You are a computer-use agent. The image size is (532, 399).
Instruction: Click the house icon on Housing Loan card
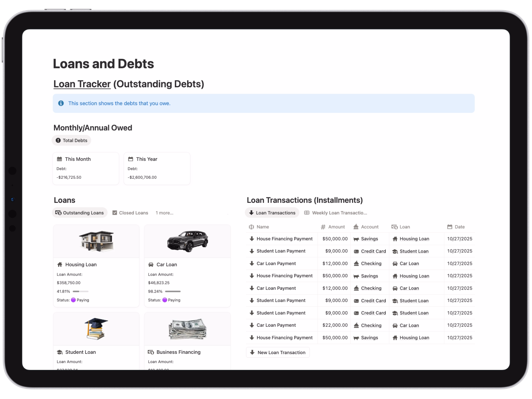[x=60, y=265]
